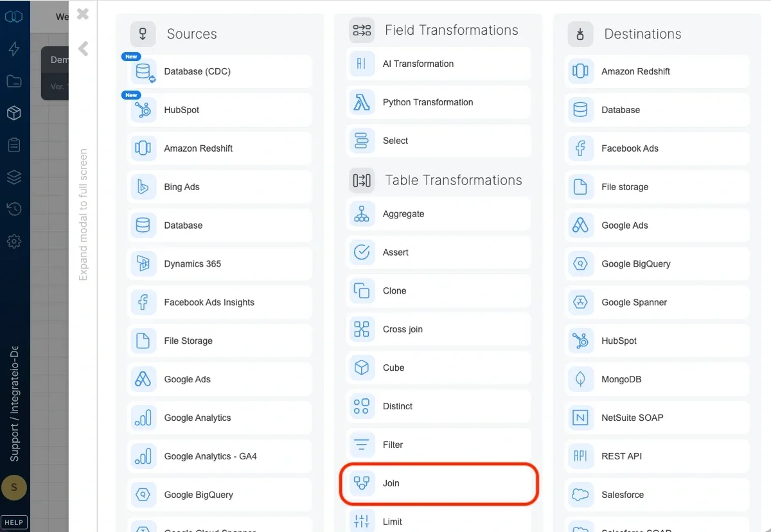Open the history clock sidebar icon
771x532 pixels.
[13, 209]
